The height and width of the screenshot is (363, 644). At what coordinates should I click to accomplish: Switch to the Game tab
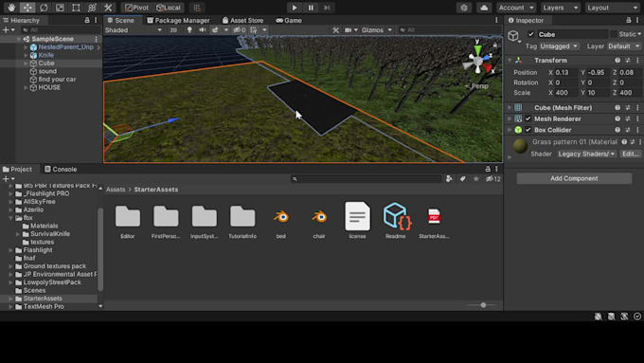tap(289, 20)
